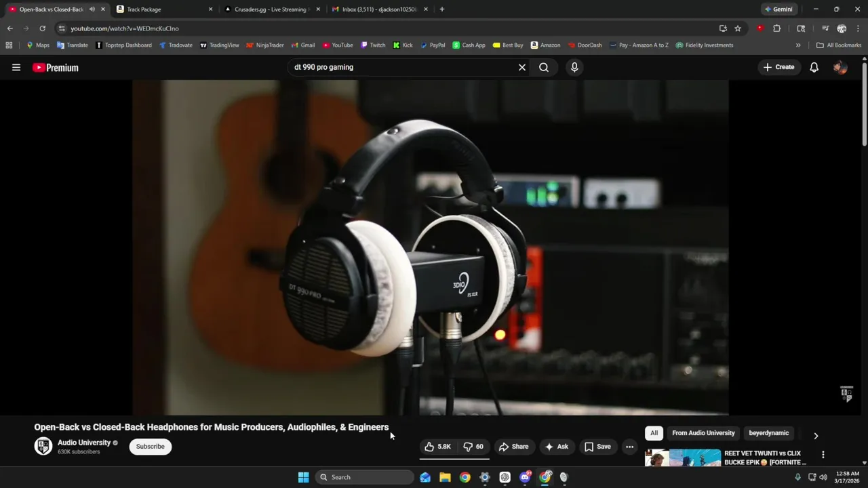Open the Audio University channel name link
The image size is (868, 488).
click(84, 443)
